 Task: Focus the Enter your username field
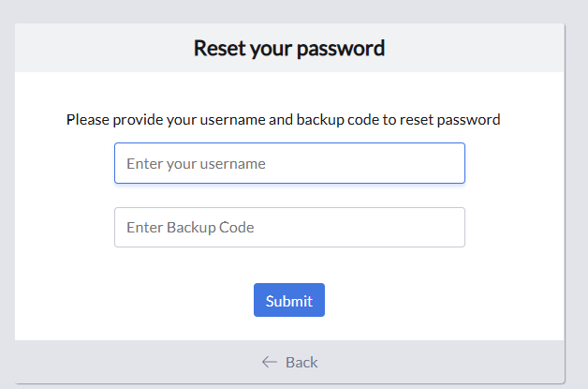click(x=289, y=163)
